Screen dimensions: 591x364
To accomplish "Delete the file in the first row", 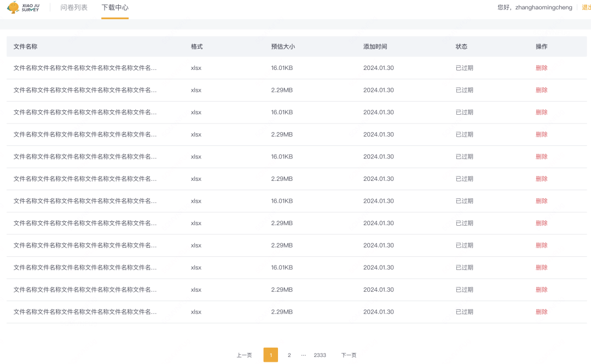I will 541,68.
